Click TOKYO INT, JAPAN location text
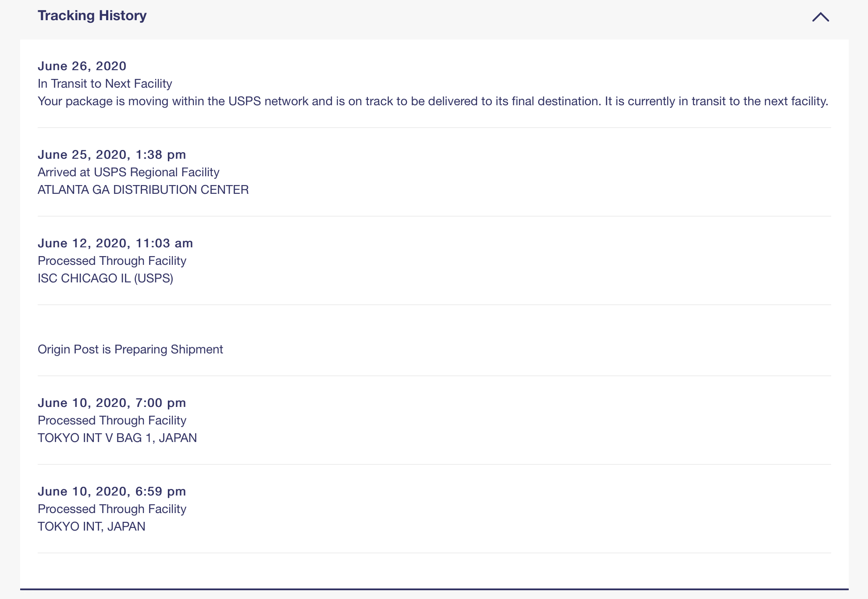Screen dimensions: 868x599 pos(92,526)
